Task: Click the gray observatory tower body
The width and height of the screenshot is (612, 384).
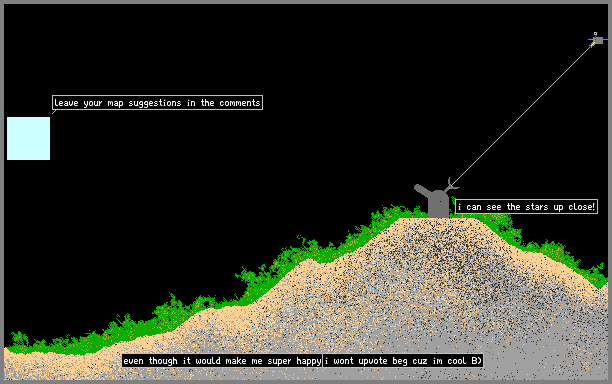Action: click(438, 204)
